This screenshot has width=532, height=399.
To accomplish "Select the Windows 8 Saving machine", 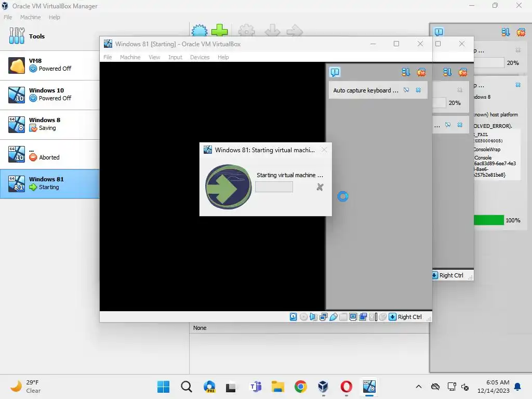I will coord(50,124).
